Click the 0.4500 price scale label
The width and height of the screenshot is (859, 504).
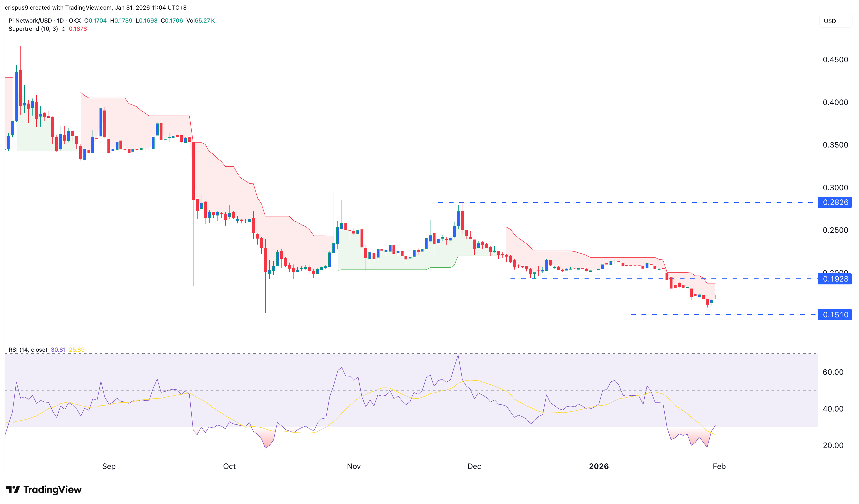tap(835, 60)
